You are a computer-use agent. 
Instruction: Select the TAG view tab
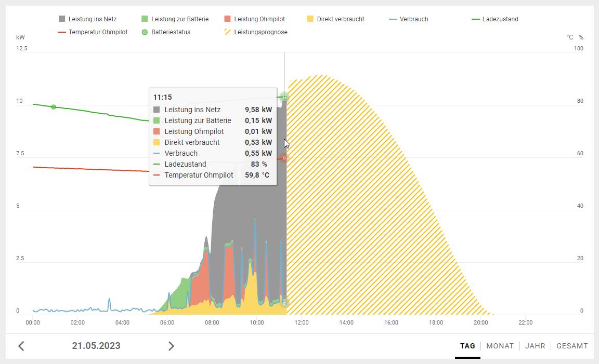(467, 346)
